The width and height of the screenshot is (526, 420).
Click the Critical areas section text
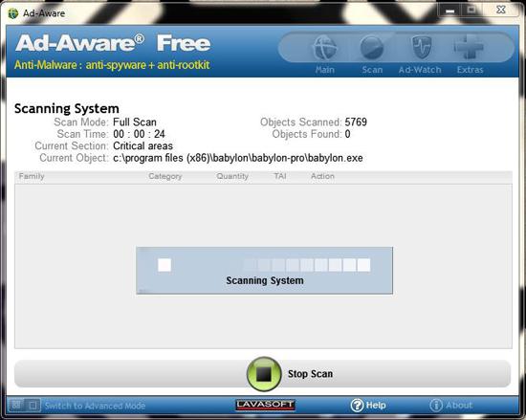tap(142, 146)
